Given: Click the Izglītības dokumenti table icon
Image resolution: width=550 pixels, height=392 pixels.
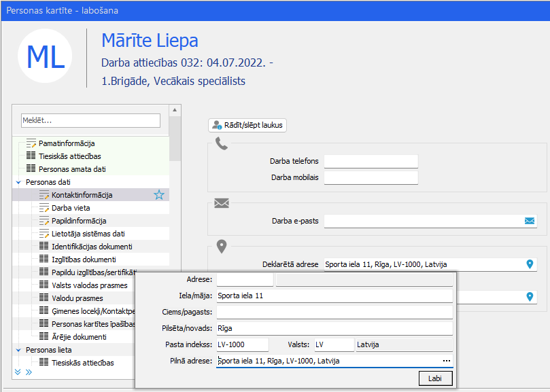Looking at the screenshot, I should pyautogui.click(x=44, y=259).
